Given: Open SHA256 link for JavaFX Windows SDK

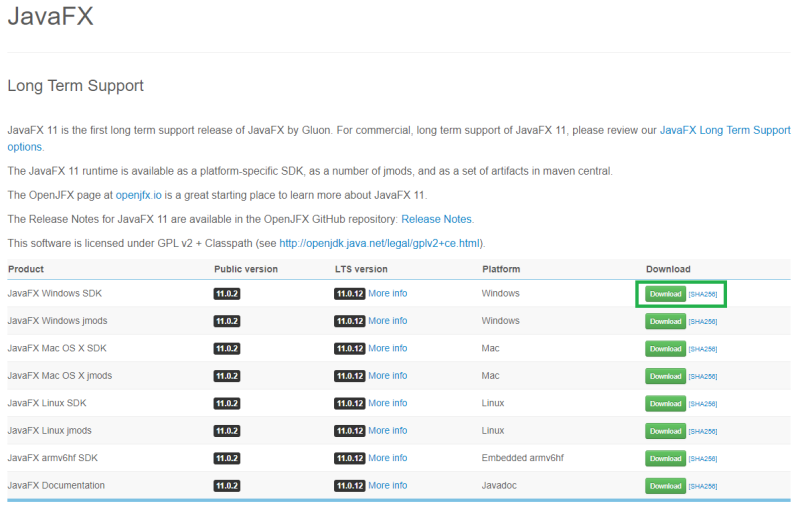Looking at the screenshot, I should coord(703,294).
